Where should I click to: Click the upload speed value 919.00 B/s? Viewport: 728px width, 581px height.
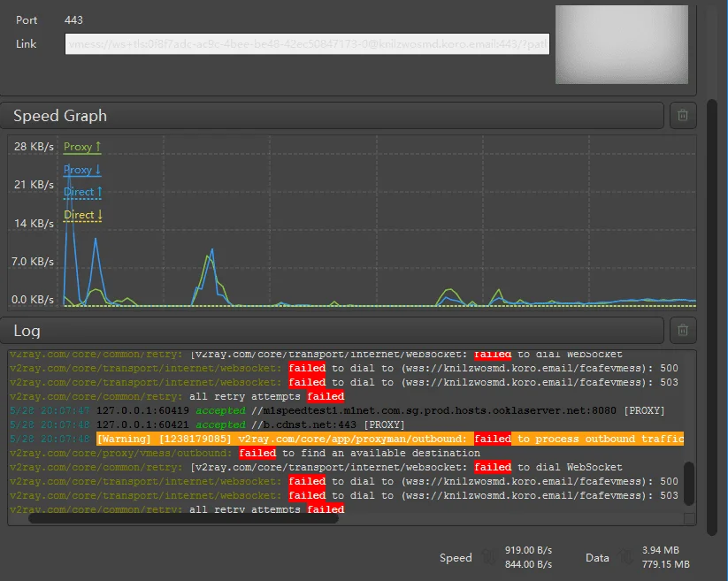[528, 550]
